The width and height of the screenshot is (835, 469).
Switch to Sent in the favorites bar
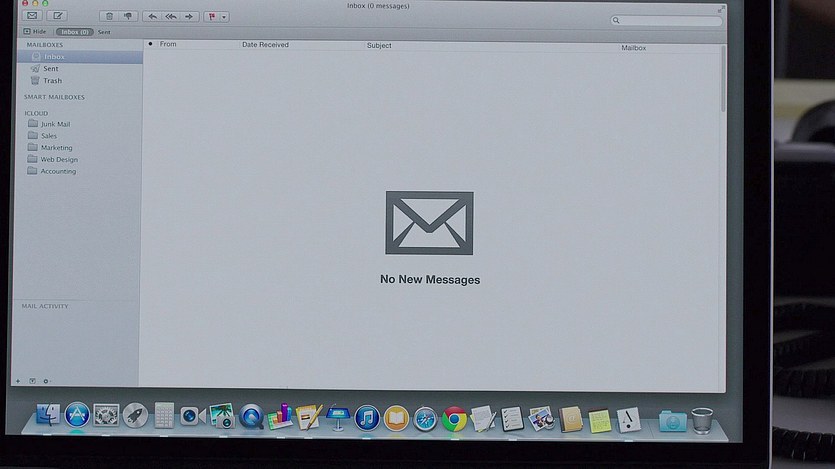click(x=104, y=32)
